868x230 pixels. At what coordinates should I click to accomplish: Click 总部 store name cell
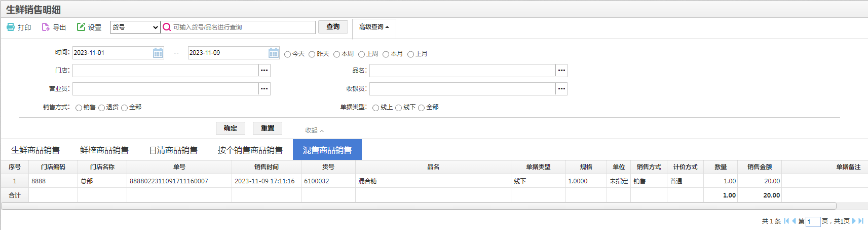pos(102,181)
